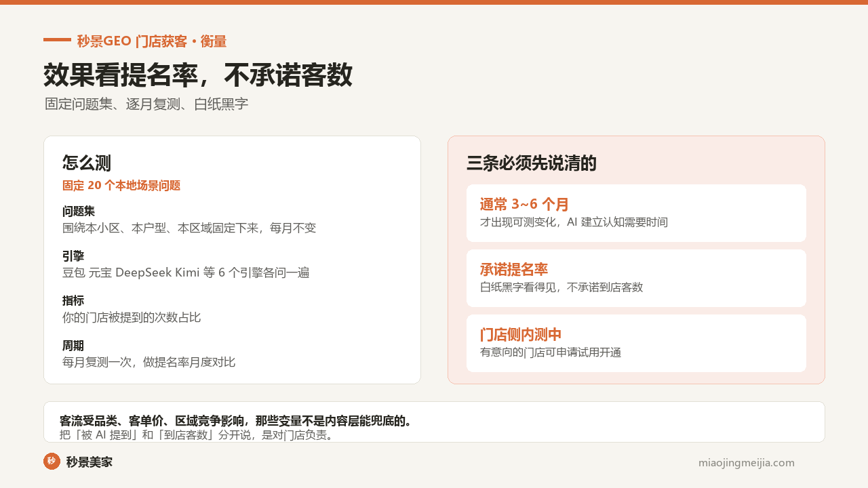Click the 秒景美家 round logo icon
The height and width of the screenshot is (488, 868).
tap(52, 462)
